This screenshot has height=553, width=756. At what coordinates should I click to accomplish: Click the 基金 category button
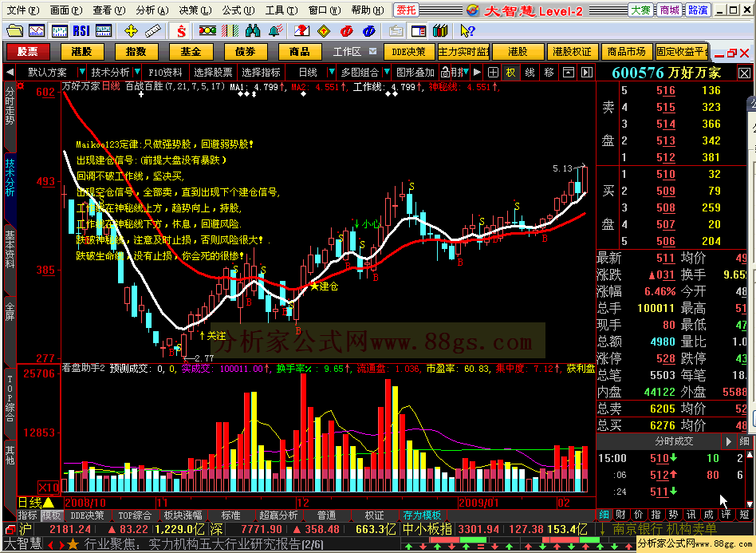point(191,52)
